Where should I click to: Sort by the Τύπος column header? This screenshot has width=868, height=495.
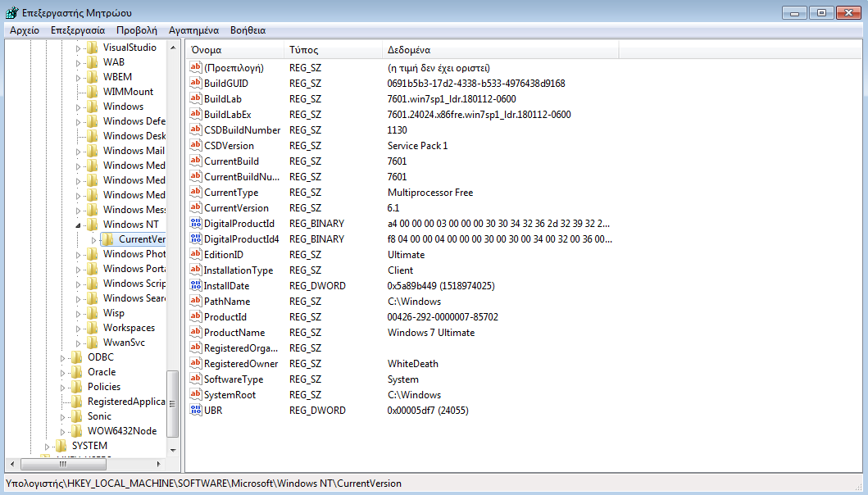[333, 50]
